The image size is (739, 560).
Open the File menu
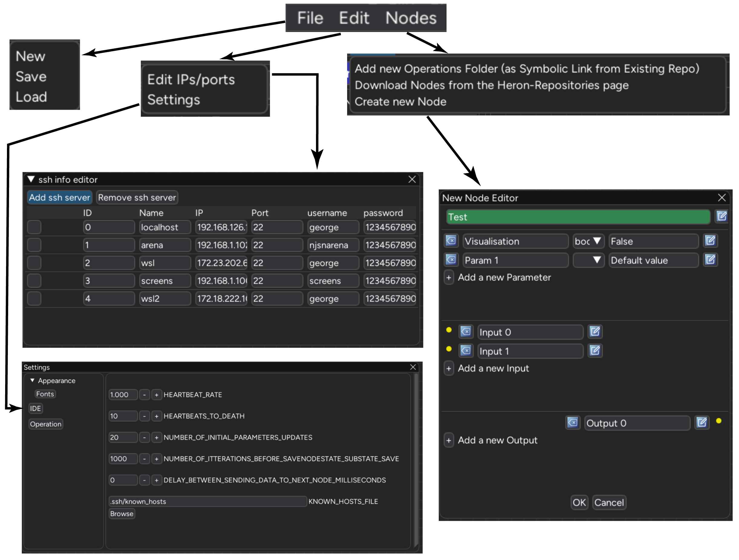click(310, 18)
